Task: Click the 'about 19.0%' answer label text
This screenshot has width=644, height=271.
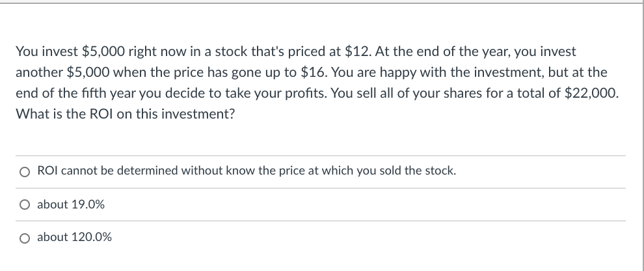Action: point(71,205)
